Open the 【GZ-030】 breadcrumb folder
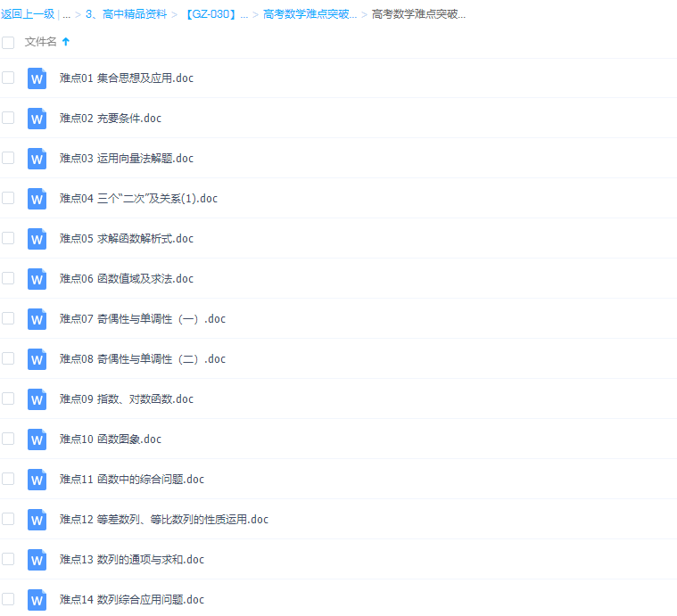 point(215,14)
